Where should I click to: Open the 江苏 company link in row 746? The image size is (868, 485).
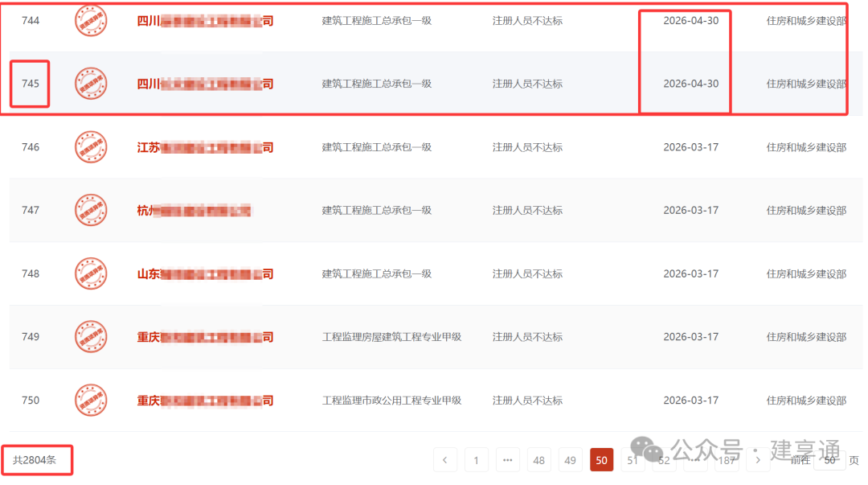(205, 147)
